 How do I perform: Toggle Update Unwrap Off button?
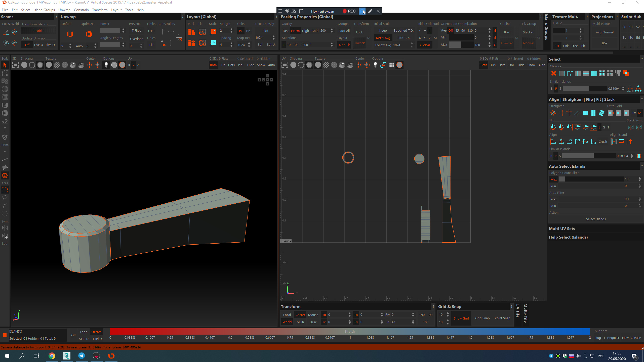pos(27,45)
